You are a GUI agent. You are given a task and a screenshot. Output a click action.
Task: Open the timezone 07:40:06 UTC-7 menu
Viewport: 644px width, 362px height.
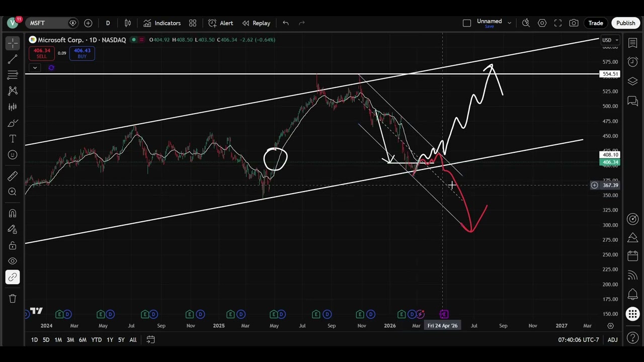(x=578, y=340)
